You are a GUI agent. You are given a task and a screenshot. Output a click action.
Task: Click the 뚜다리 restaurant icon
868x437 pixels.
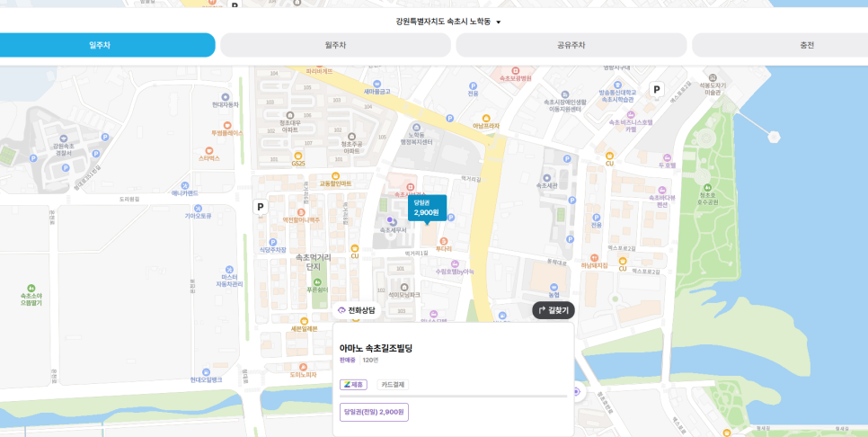click(443, 241)
